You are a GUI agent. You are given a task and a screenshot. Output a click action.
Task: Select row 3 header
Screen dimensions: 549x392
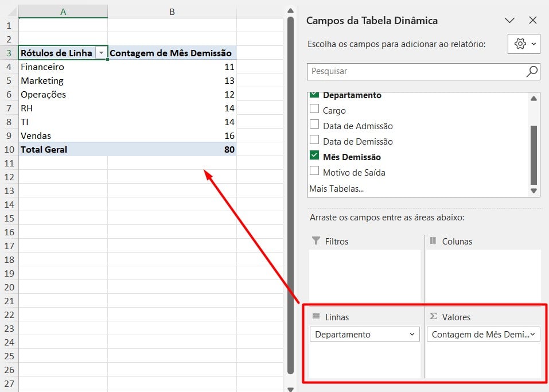[9, 53]
